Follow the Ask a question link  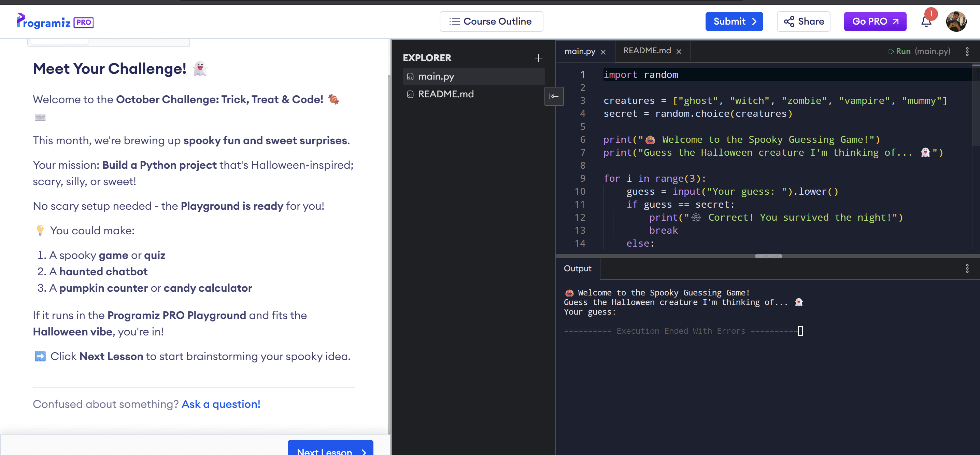coord(221,404)
